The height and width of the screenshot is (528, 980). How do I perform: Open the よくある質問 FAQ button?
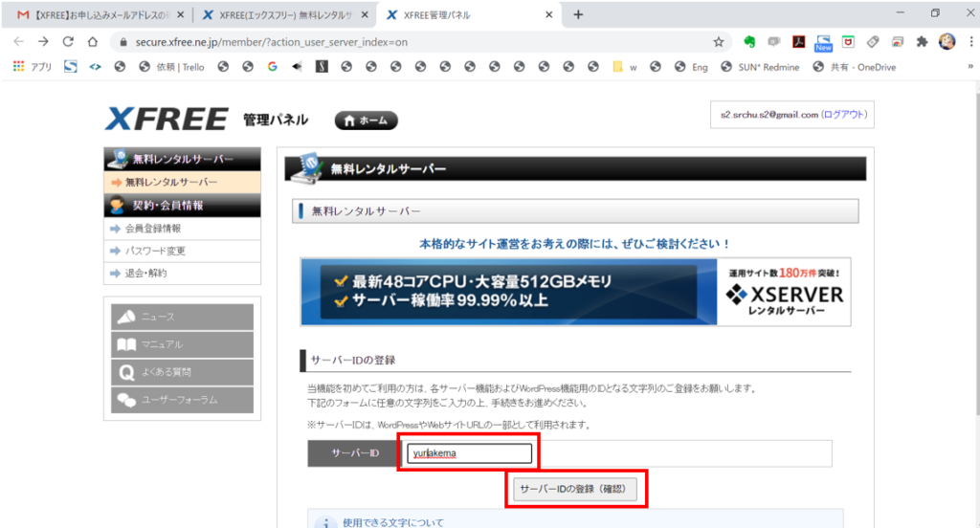pyautogui.click(x=183, y=373)
